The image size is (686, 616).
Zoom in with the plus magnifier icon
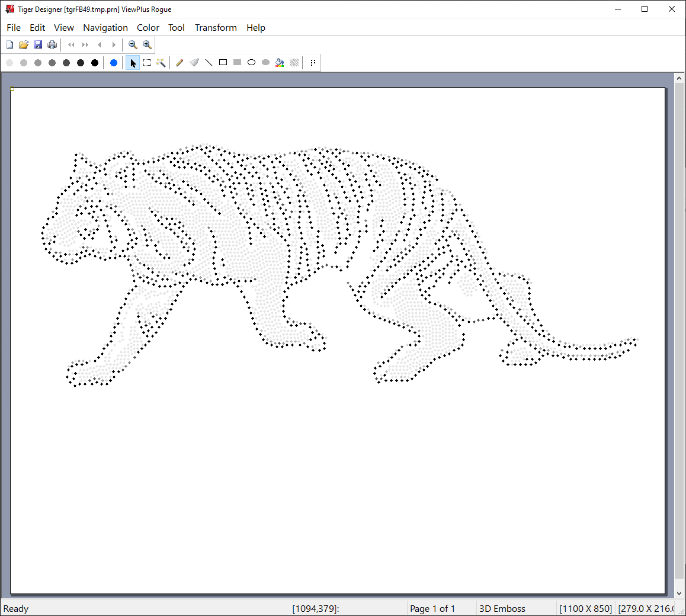click(x=147, y=45)
